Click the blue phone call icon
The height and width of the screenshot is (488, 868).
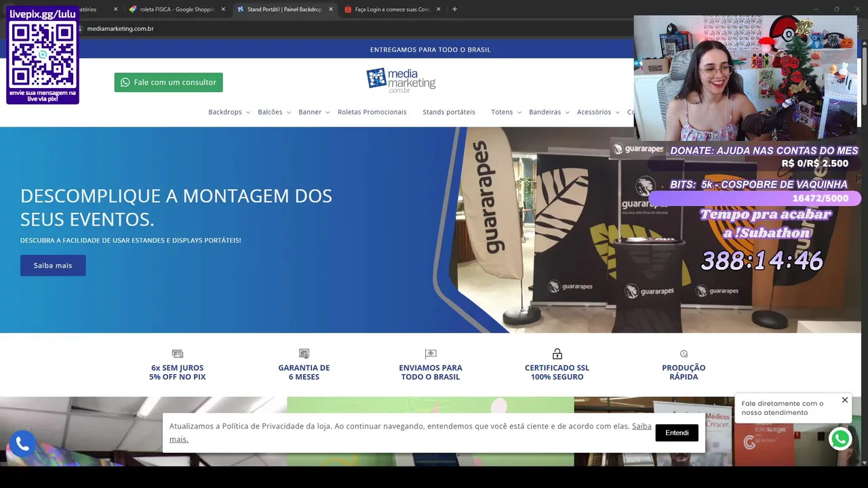(x=22, y=444)
